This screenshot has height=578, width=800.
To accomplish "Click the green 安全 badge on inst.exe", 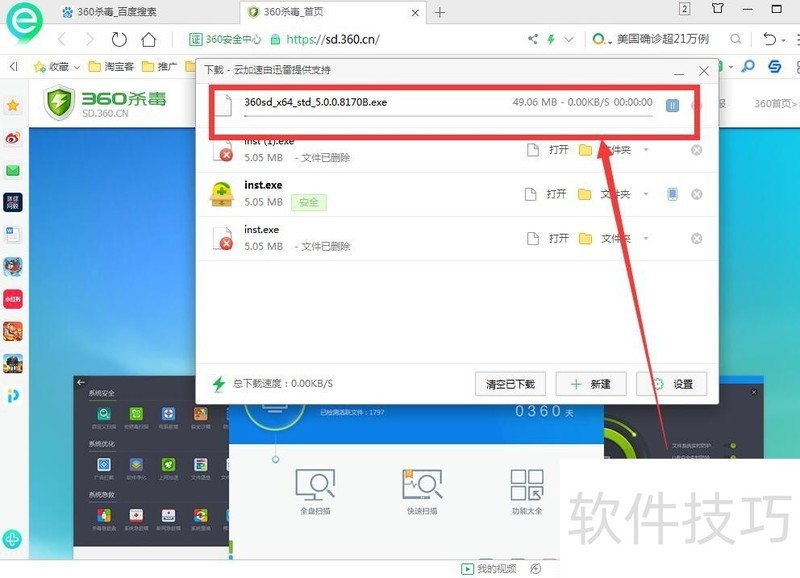I will tap(309, 203).
